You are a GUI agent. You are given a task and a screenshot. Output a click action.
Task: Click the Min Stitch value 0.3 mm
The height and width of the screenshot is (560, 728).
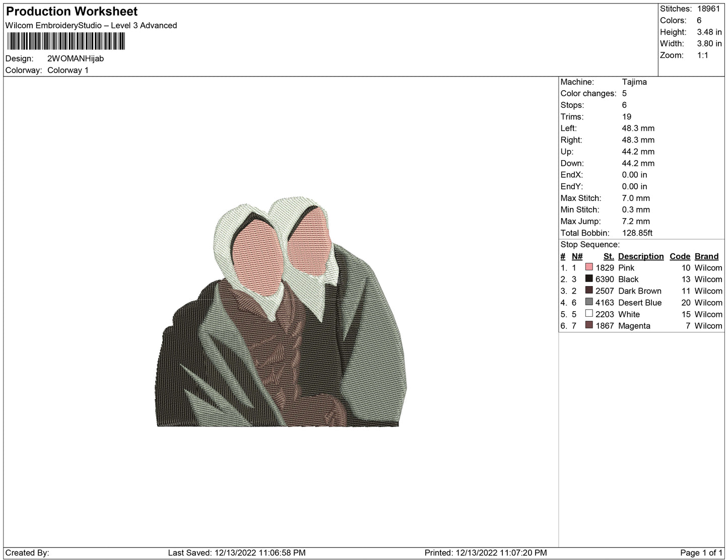click(x=636, y=209)
